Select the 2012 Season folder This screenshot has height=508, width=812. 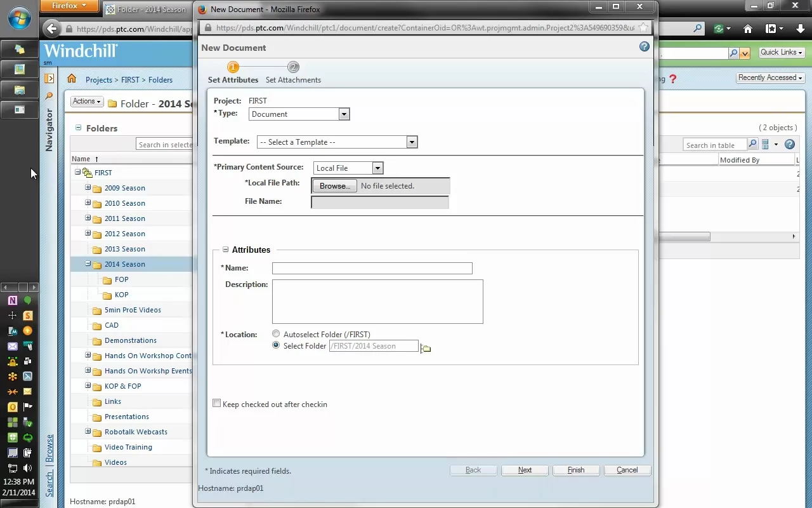tap(124, 234)
